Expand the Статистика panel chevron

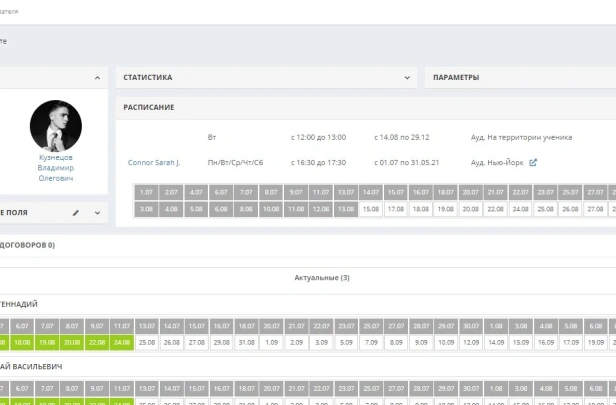pyautogui.click(x=407, y=77)
